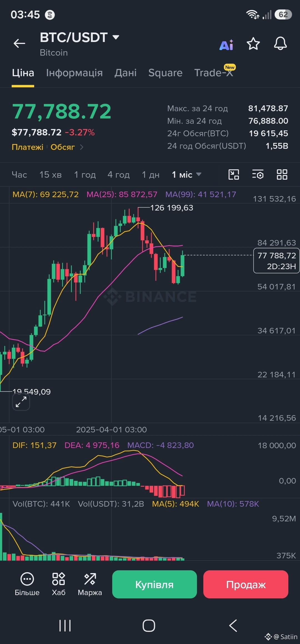The width and height of the screenshot is (300, 644).
Task: Open chart drawing tools icon
Action: [x=234, y=175]
